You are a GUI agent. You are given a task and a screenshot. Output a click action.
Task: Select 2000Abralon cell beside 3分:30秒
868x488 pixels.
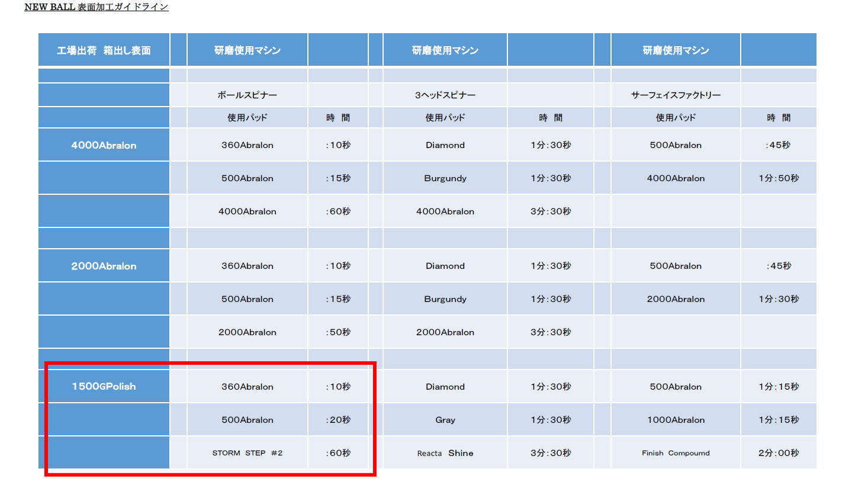click(445, 332)
